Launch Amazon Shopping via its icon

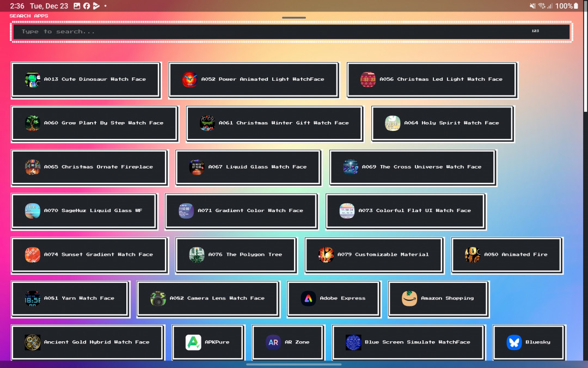coord(409,298)
